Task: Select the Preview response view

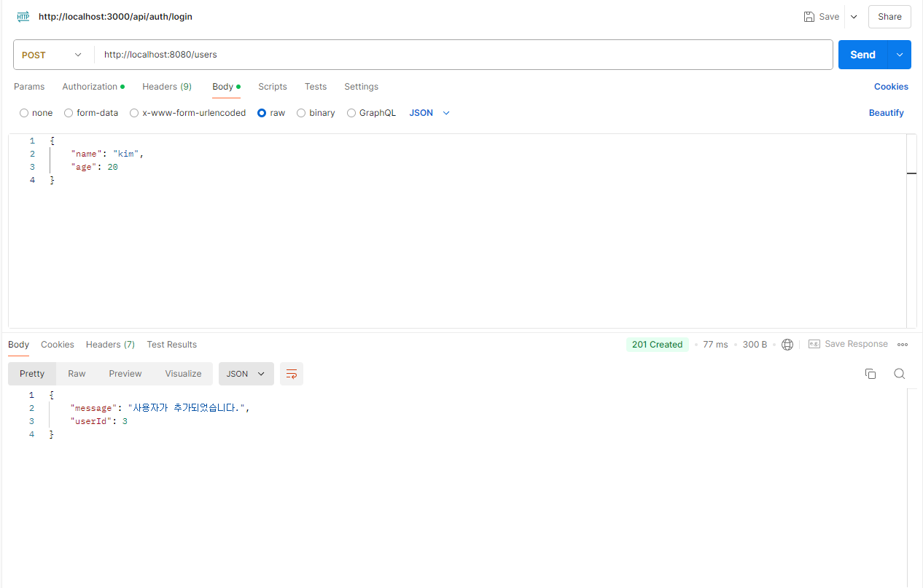Action: [125, 374]
